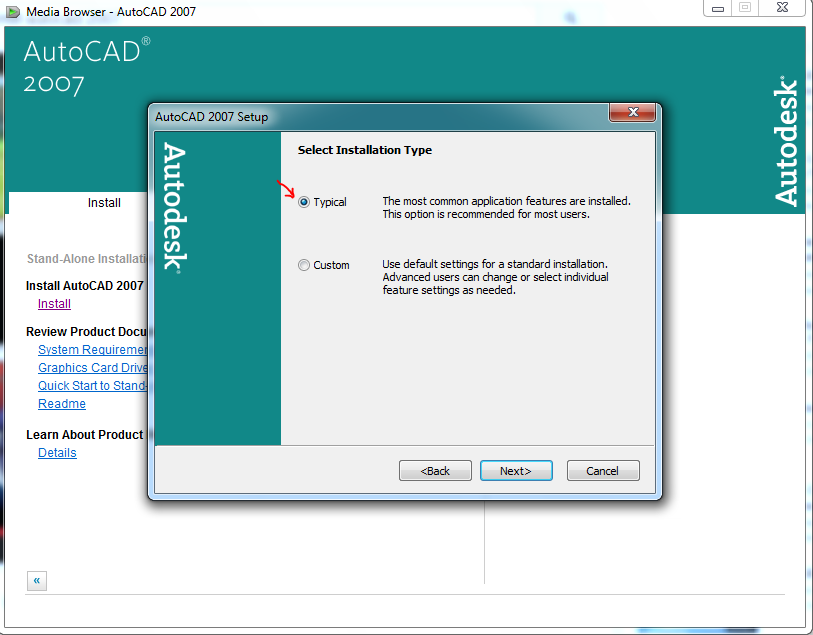This screenshot has height=635, width=813.
Task: Minimize the Media Browser window
Action: tap(718, 8)
